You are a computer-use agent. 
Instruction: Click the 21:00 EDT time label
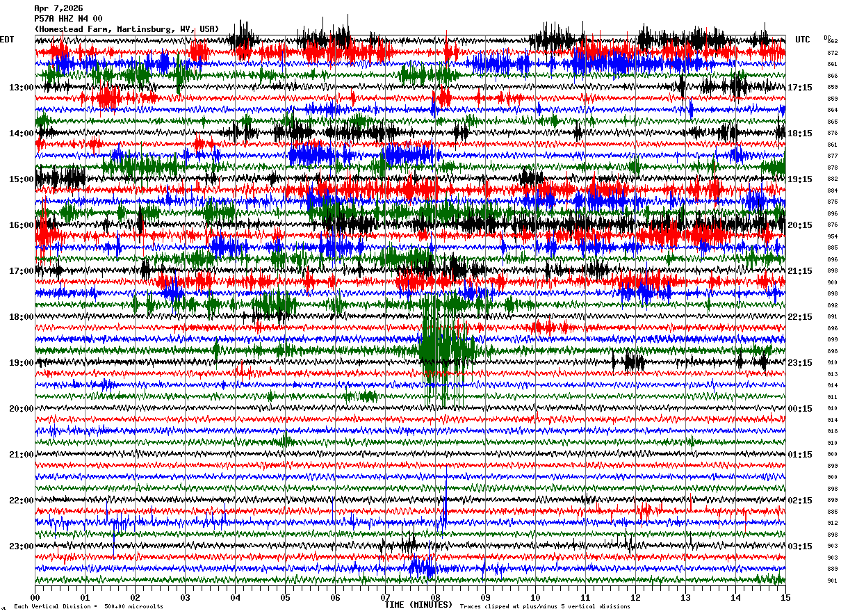(x=21, y=454)
